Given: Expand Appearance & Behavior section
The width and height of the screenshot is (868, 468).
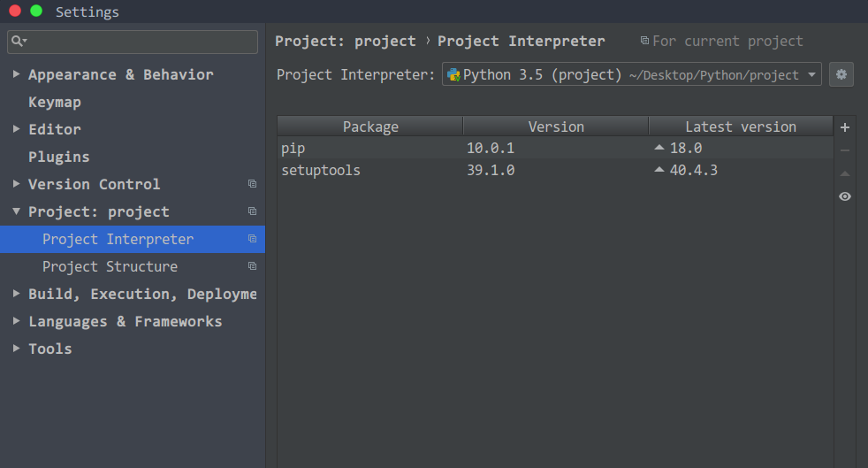Looking at the screenshot, I should pyautogui.click(x=16, y=73).
